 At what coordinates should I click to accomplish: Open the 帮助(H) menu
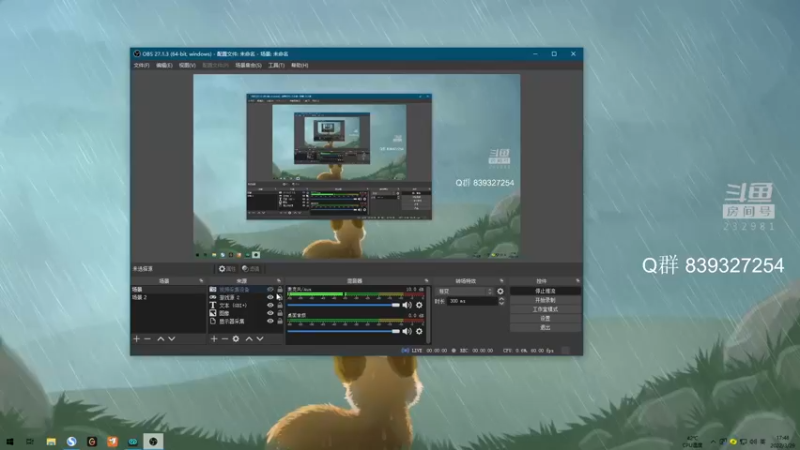click(299, 65)
